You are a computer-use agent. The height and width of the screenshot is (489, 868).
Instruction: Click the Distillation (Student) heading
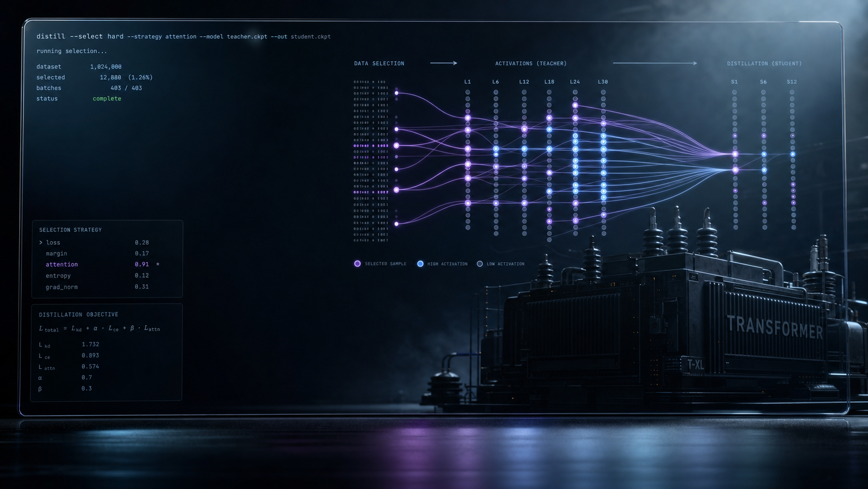pos(764,63)
